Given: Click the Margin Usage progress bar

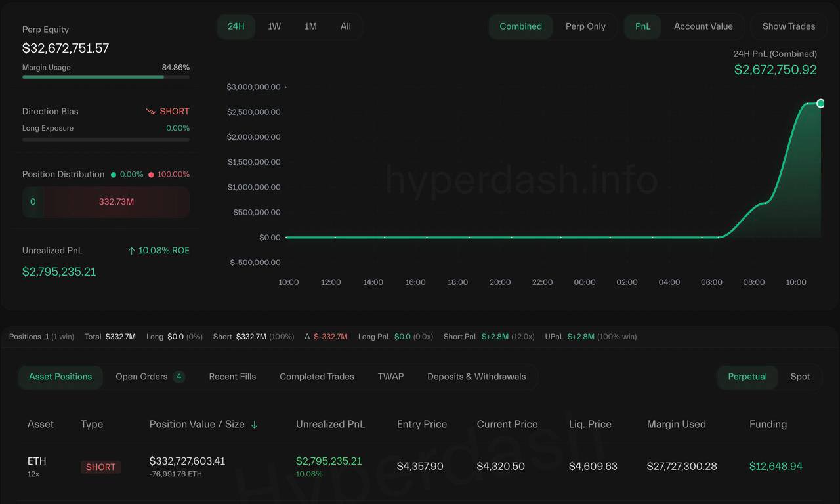Looking at the screenshot, I should 106,77.
